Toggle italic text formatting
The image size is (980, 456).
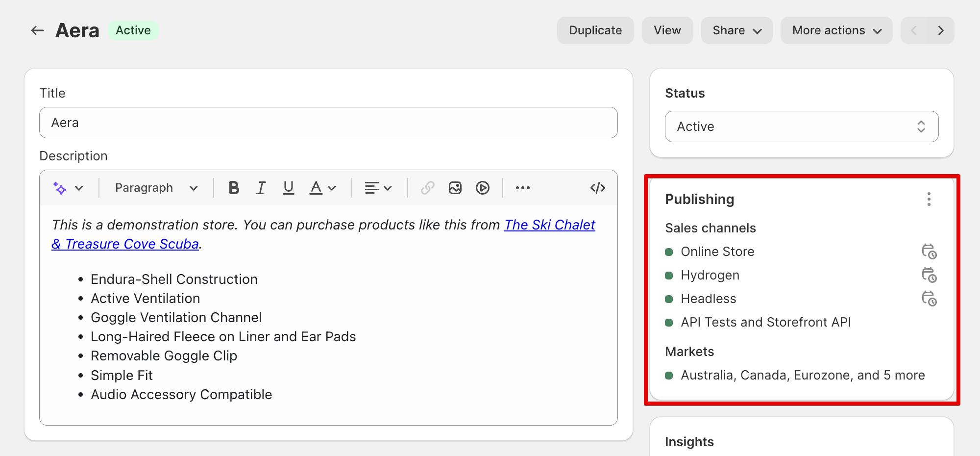coord(261,188)
